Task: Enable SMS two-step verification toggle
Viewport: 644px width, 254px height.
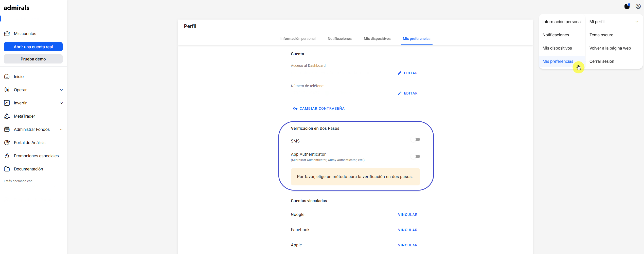Action: pyautogui.click(x=416, y=139)
